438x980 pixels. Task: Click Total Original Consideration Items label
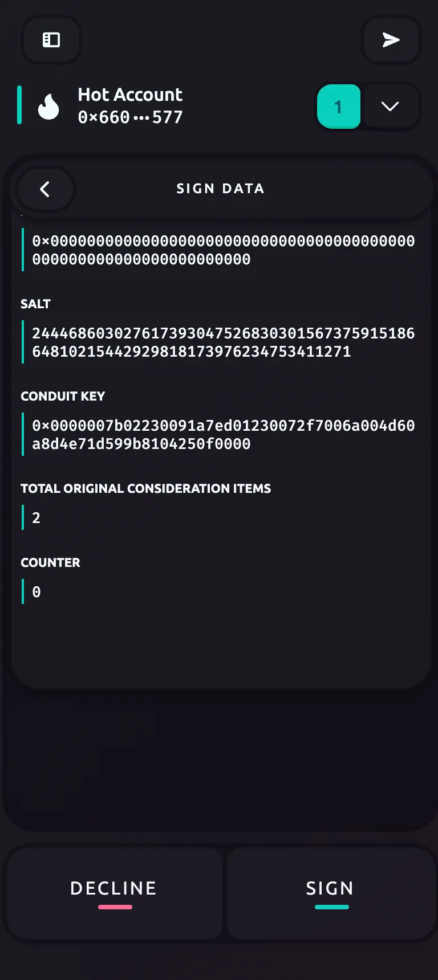[145, 489]
